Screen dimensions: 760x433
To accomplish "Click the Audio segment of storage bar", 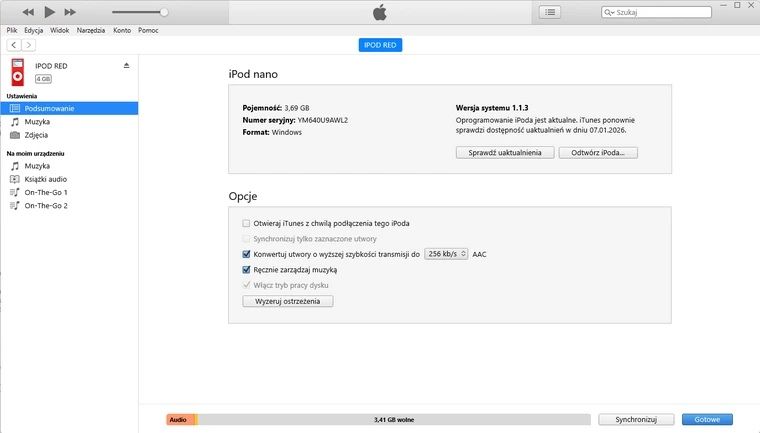I will pos(181,420).
